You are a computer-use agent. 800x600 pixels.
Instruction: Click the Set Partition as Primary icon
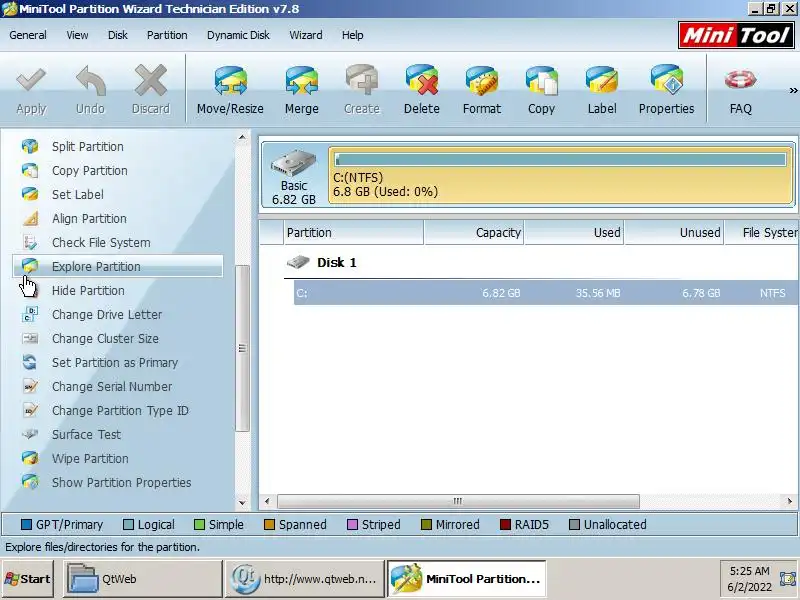pyautogui.click(x=30, y=362)
